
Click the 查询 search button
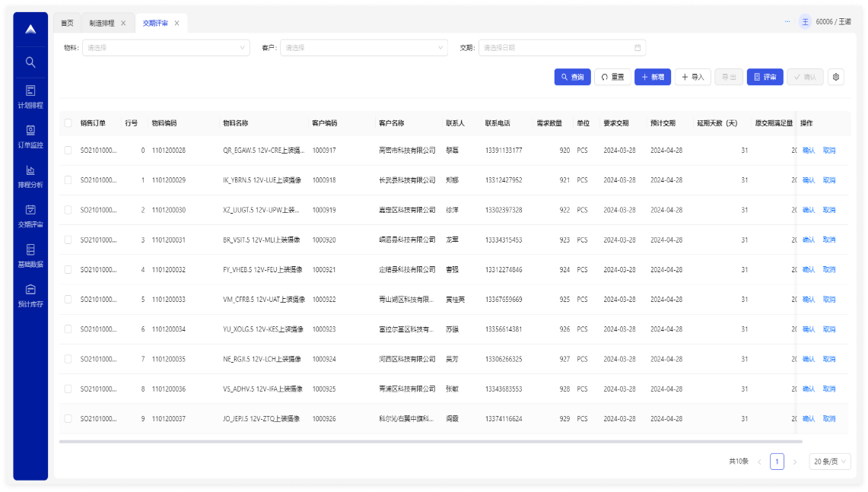click(572, 77)
